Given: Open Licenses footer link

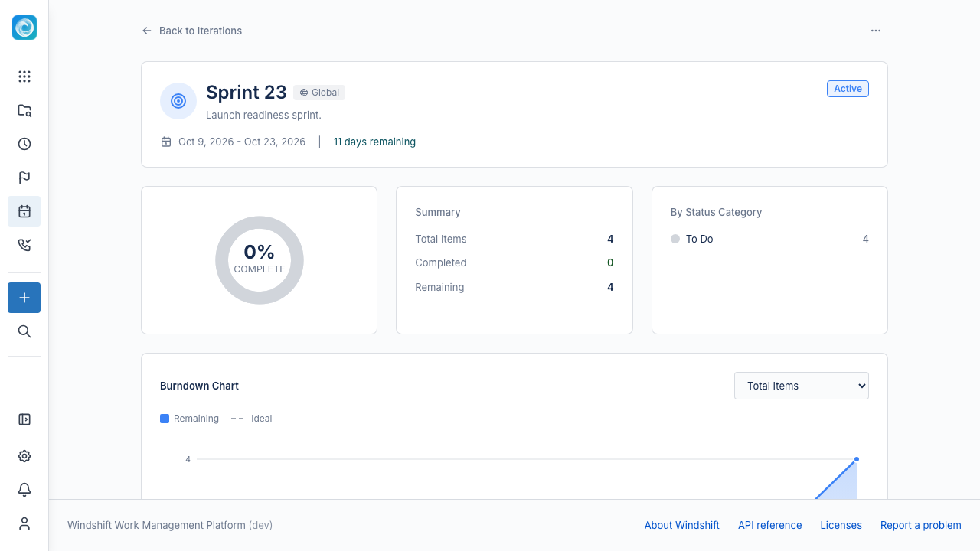Looking at the screenshot, I should [841, 525].
